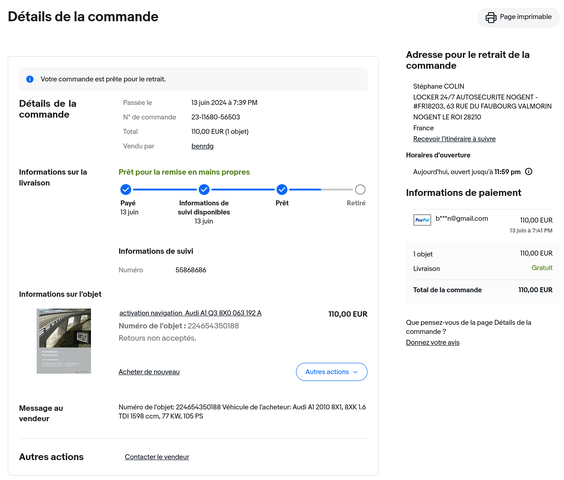Image resolution: width=564 pixels, height=480 pixels.
Task: Open the seller profile benrdg
Action: pyautogui.click(x=202, y=146)
